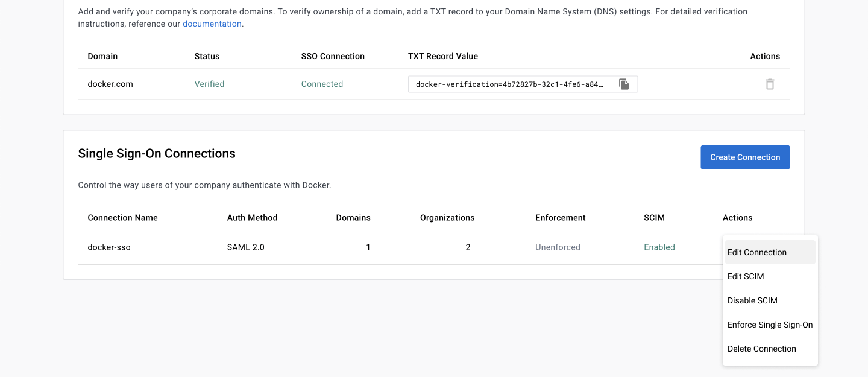
Task: Click the Organizations count value 2
Action: [x=468, y=247]
